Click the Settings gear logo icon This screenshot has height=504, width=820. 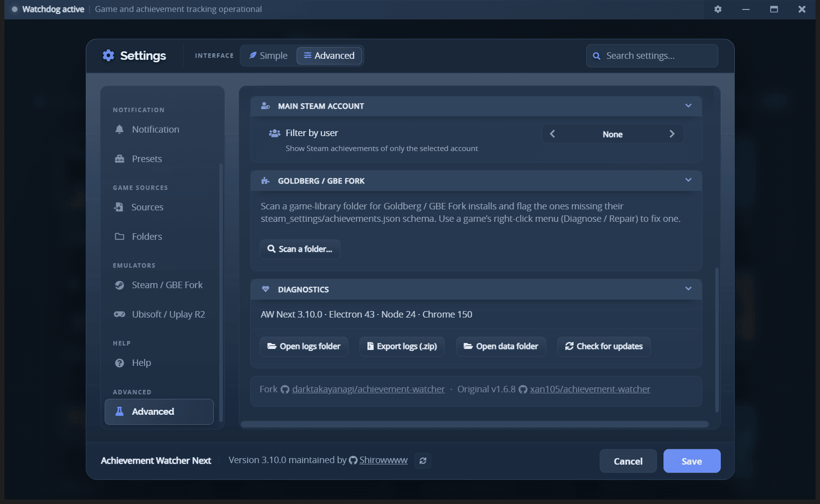pos(108,55)
